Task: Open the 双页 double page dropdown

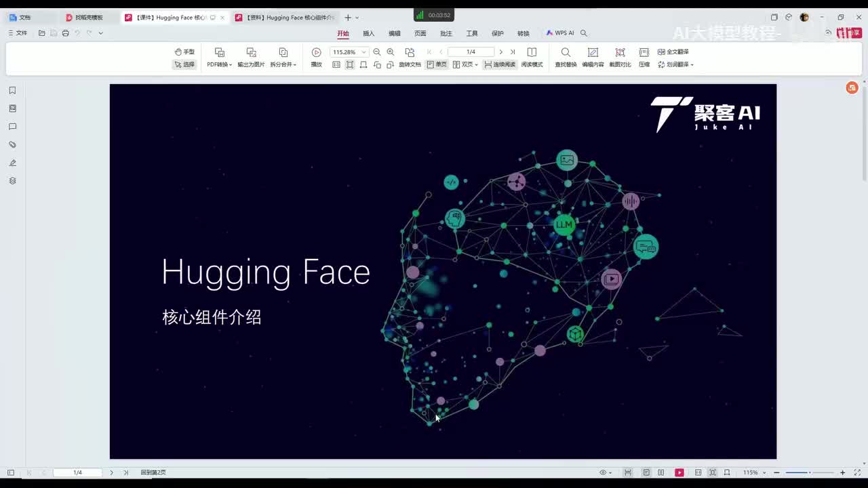Action: [465, 64]
